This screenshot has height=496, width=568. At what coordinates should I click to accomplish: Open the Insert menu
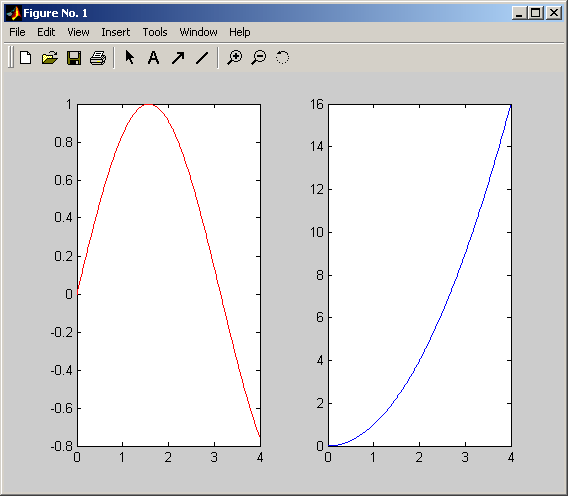(x=116, y=32)
